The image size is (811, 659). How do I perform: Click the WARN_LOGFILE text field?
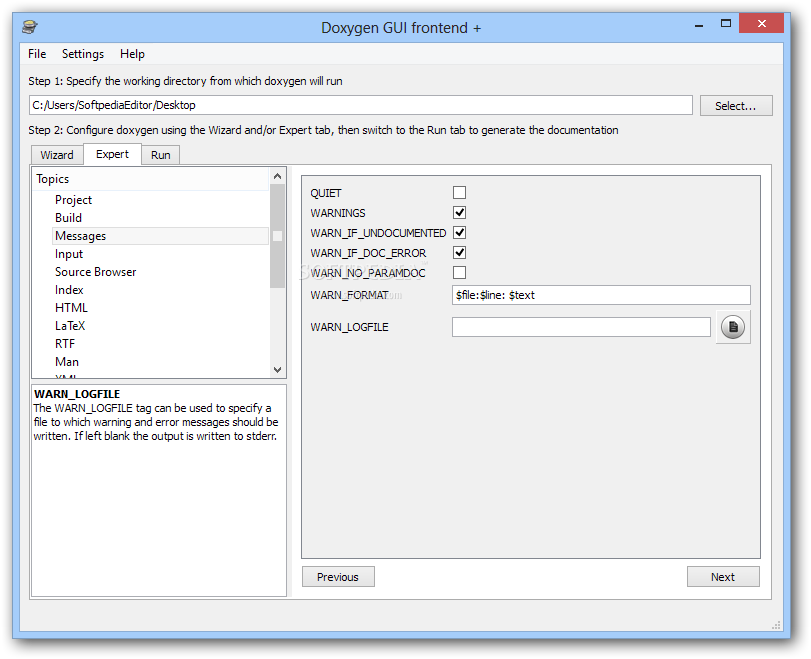581,327
